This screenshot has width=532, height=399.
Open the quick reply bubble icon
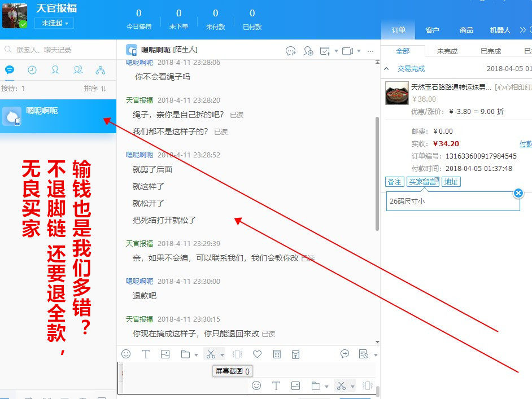[x=345, y=354]
